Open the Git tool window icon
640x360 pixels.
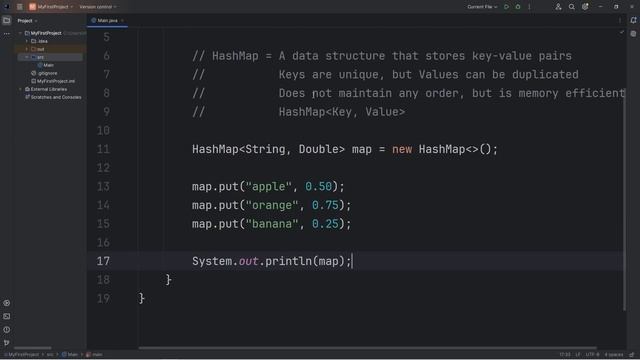(7, 342)
